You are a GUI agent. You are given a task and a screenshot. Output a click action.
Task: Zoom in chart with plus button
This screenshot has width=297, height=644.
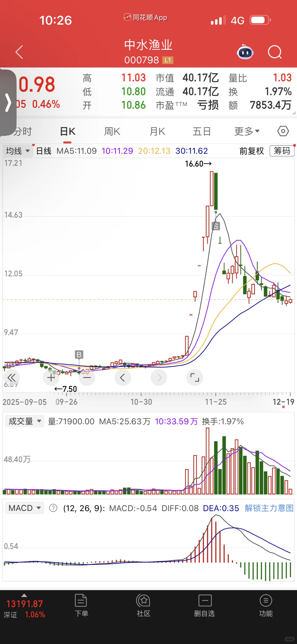pos(51,378)
